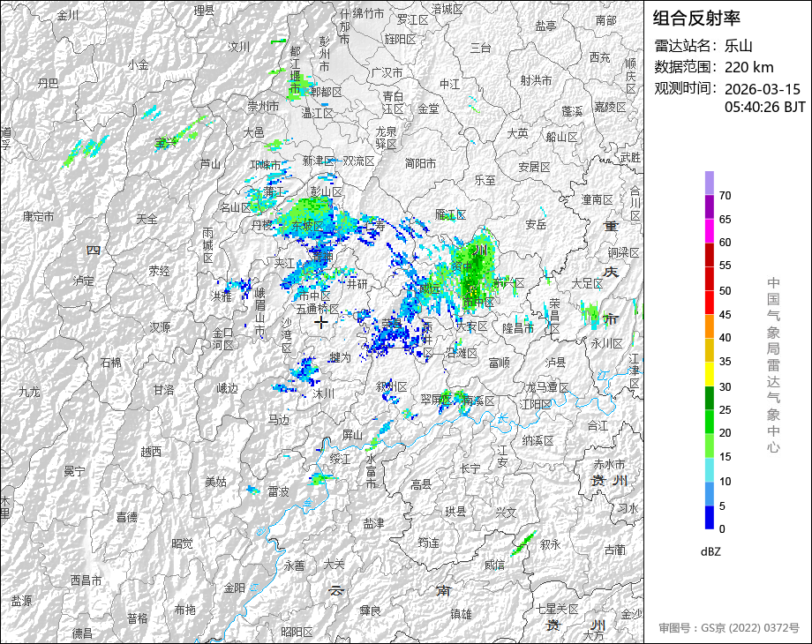Screen dimensions: 812x644
Task: Click the 昭觉 map label
Action: (x=183, y=543)
